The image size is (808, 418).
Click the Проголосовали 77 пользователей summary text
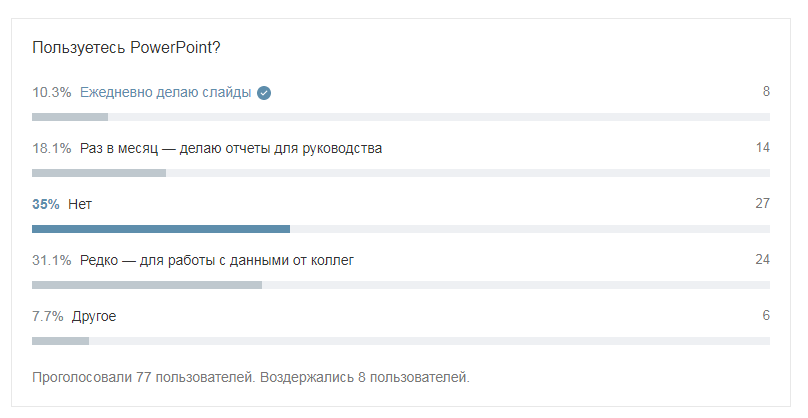point(143,377)
